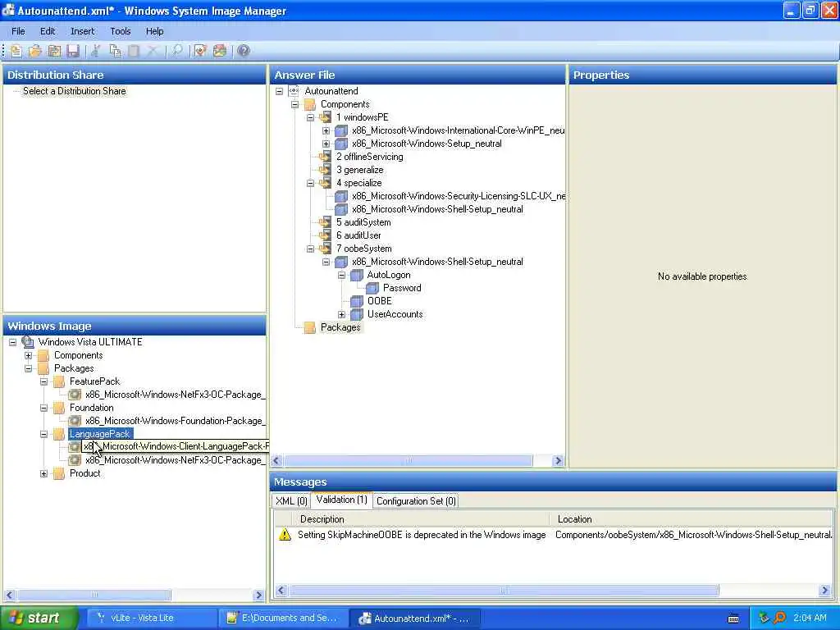Click the Create Configuration Set toolbar icon
Image resolution: width=840 pixels, height=630 pixels.
point(220,51)
